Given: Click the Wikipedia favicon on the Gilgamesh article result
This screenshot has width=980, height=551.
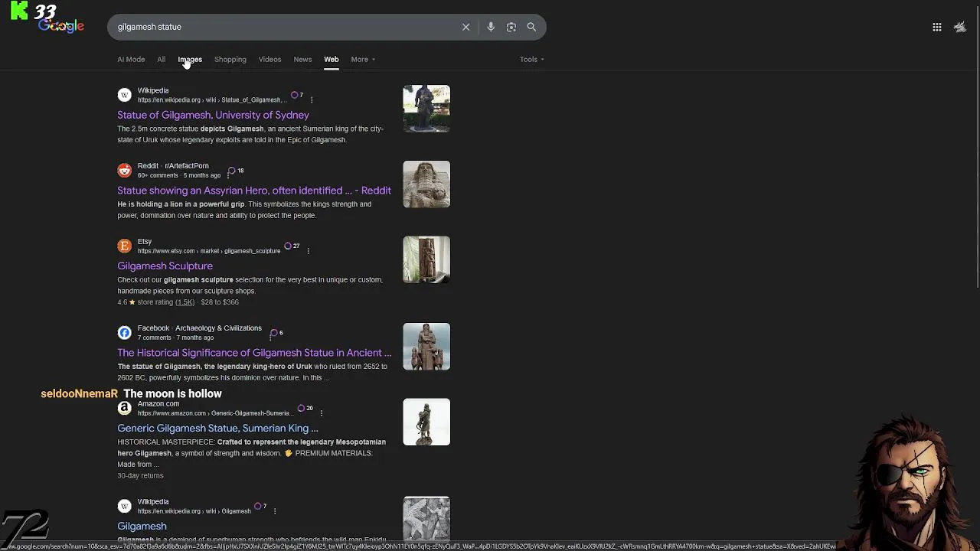Looking at the screenshot, I should point(124,506).
